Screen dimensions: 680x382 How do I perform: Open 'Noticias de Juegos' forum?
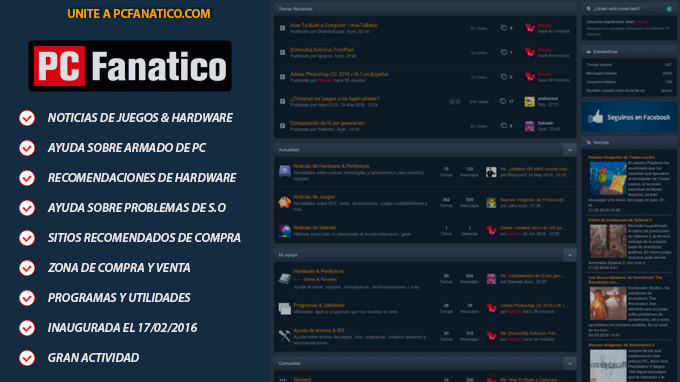pyautogui.click(x=314, y=197)
